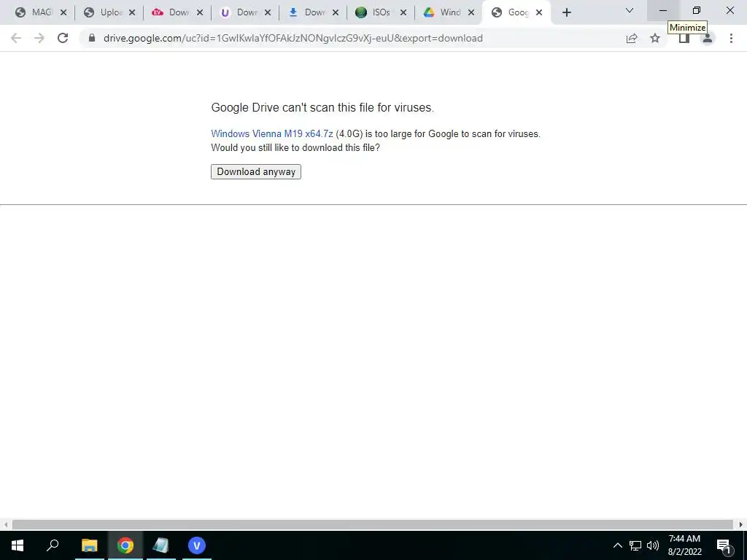Open volume control tray icon
The image size is (747, 560).
[x=653, y=545]
